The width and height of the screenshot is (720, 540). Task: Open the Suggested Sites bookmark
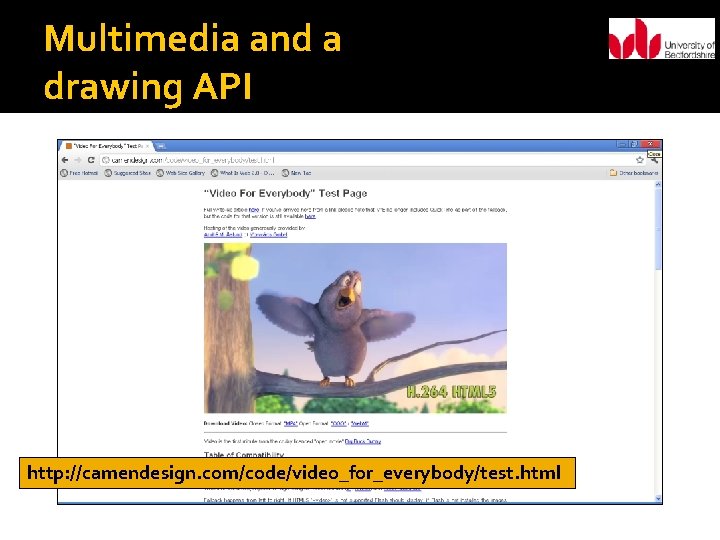tap(128, 173)
